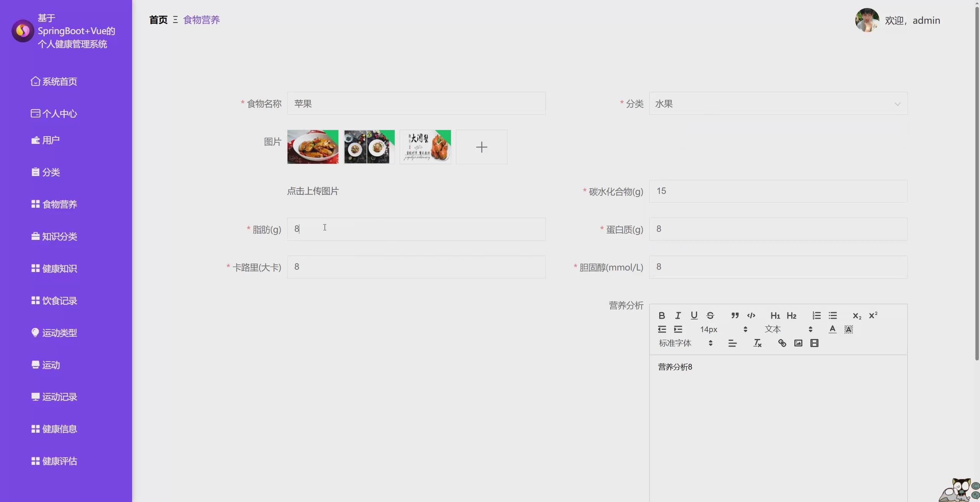Toggle bold formatting in nutrition editor

662,315
